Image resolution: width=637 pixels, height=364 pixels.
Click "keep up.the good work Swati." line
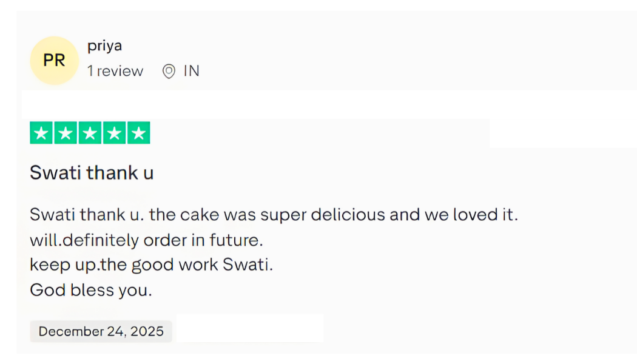[x=151, y=265]
